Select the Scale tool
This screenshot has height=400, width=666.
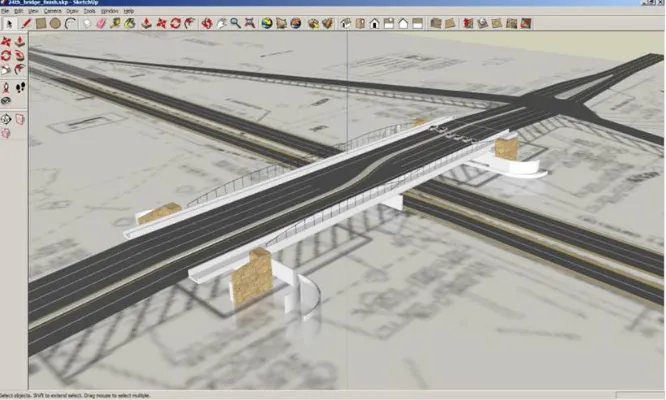tap(6, 69)
